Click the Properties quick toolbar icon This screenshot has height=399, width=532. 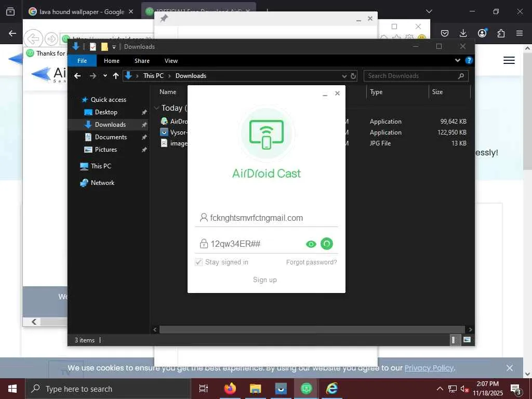(93, 47)
